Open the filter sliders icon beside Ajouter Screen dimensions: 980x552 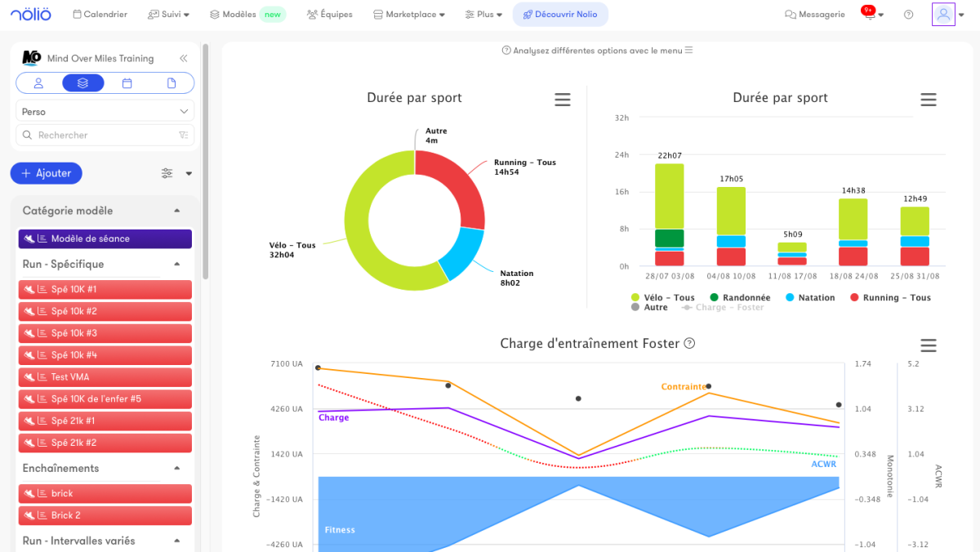pyautogui.click(x=167, y=173)
